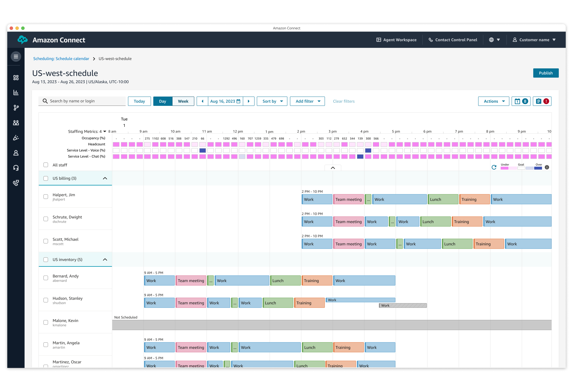Screen dimensions: 573x392
Task: Select the analytics bar chart icon
Action: click(16, 92)
